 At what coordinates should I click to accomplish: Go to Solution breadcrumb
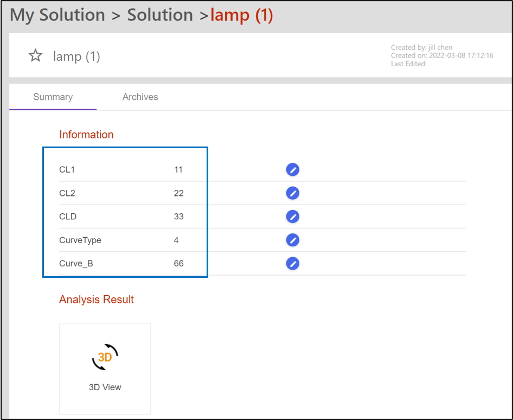(160, 15)
